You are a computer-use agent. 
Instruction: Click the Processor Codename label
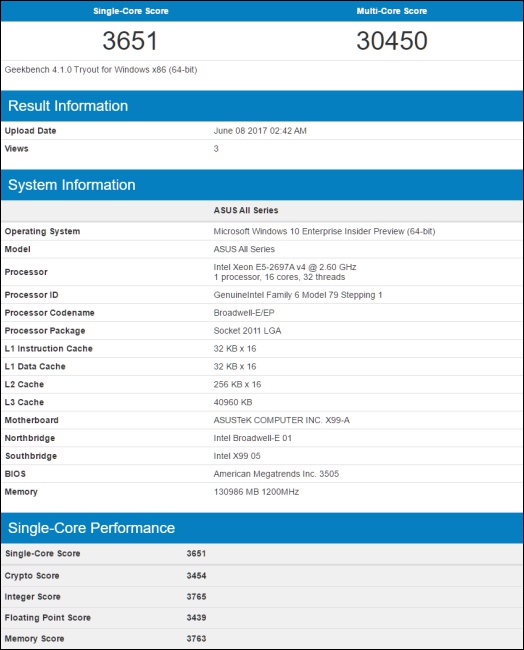coord(49,313)
